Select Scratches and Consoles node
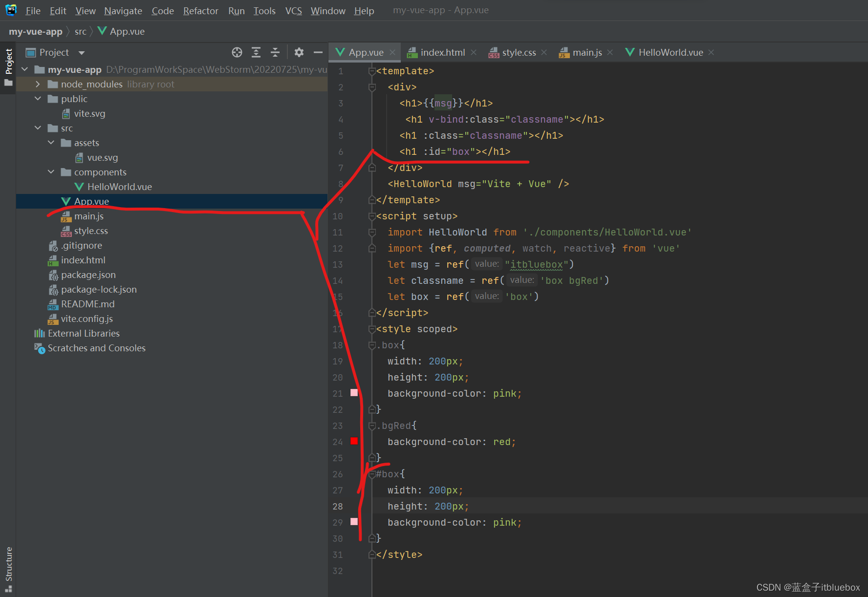Viewport: 868px width, 597px height. tap(90, 348)
